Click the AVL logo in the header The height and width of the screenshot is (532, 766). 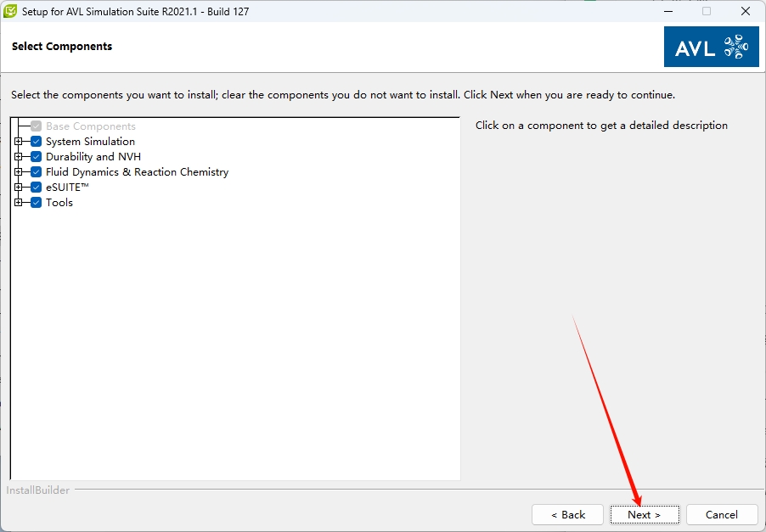pos(711,48)
